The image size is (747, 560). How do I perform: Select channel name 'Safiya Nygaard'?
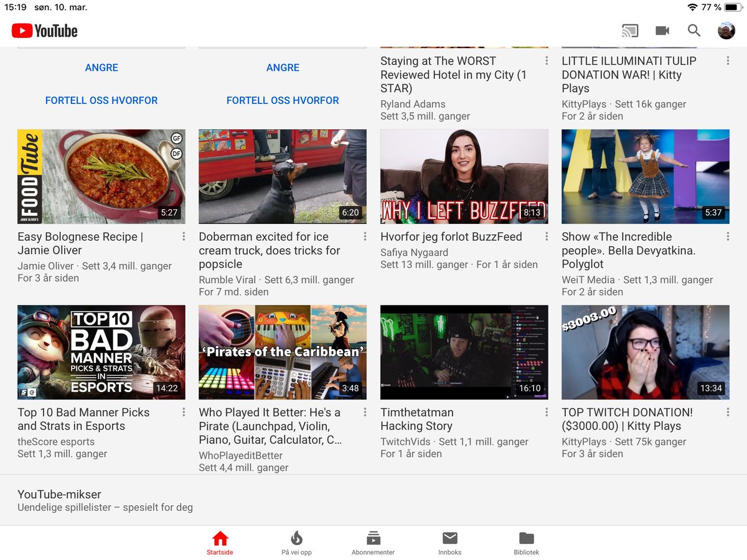pos(414,252)
